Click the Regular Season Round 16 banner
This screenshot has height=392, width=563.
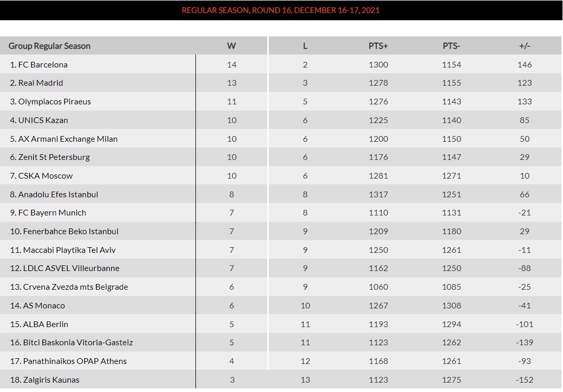[281, 10]
